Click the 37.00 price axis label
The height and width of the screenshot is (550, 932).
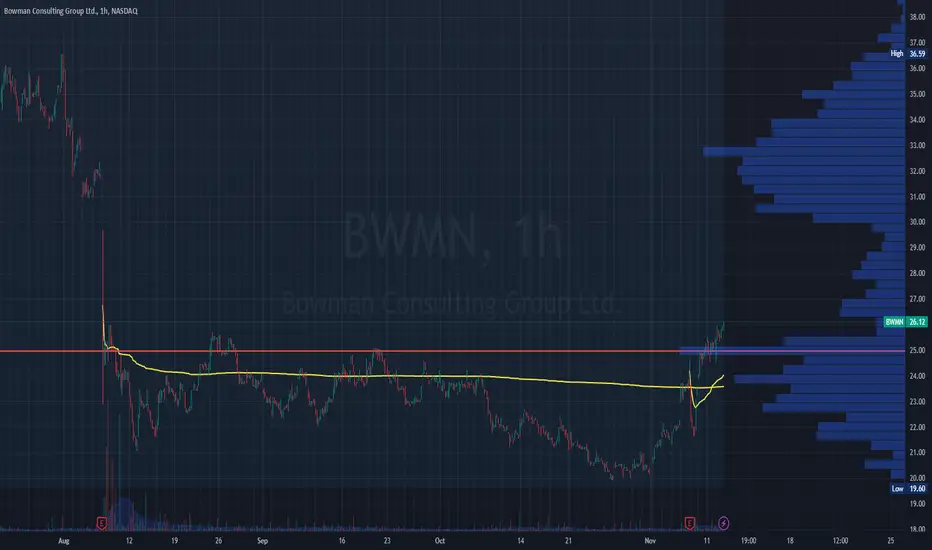pos(917,43)
